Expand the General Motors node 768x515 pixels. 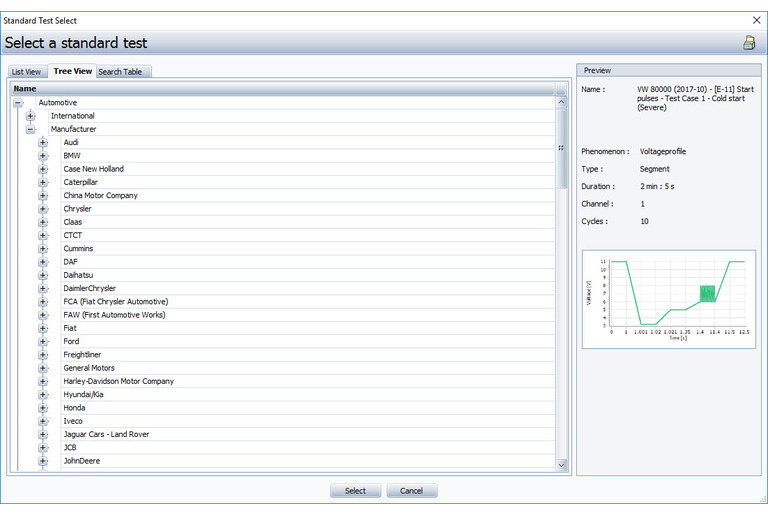point(43,368)
